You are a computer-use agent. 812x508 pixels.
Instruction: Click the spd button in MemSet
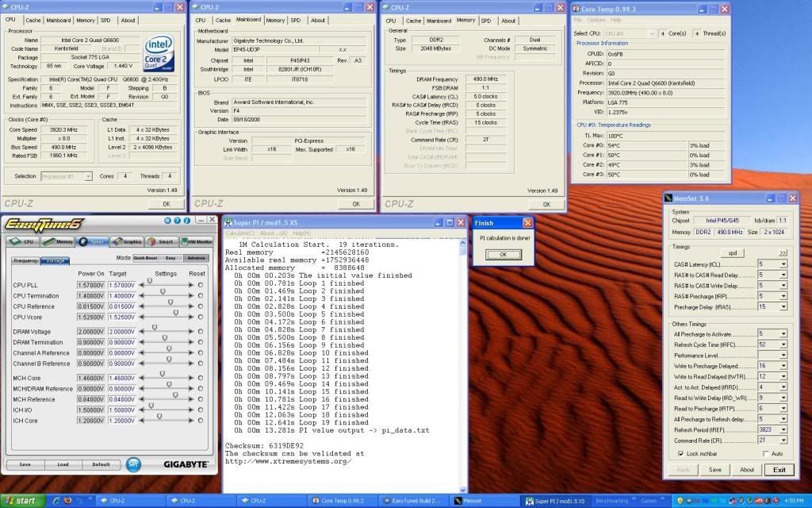point(732,253)
